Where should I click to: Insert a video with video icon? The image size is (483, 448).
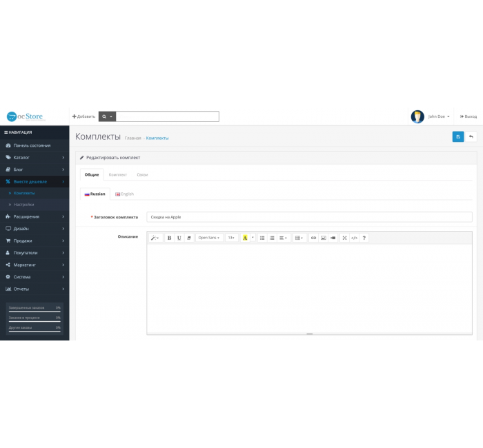333,238
